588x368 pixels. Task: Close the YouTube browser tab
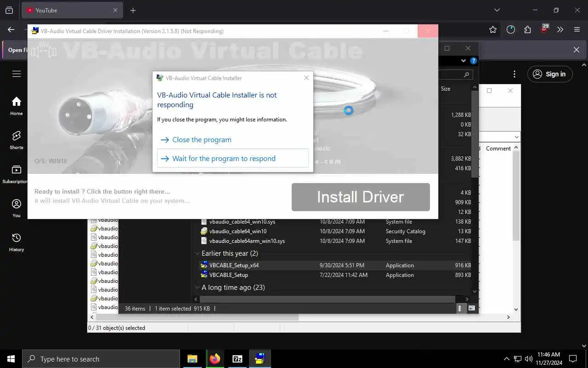[115, 10]
